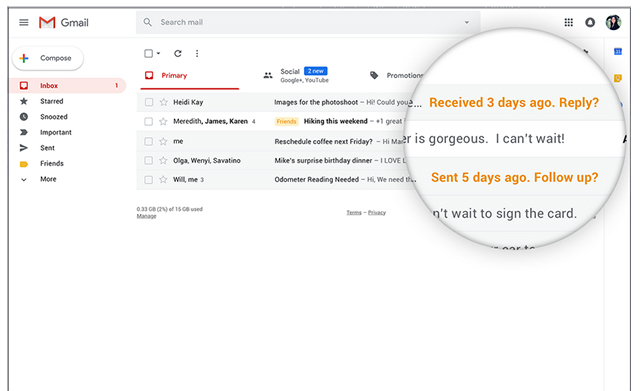This screenshot has height=391, width=640.
Task: Click the Important marker icon in sidebar
Action: click(x=24, y=132)
